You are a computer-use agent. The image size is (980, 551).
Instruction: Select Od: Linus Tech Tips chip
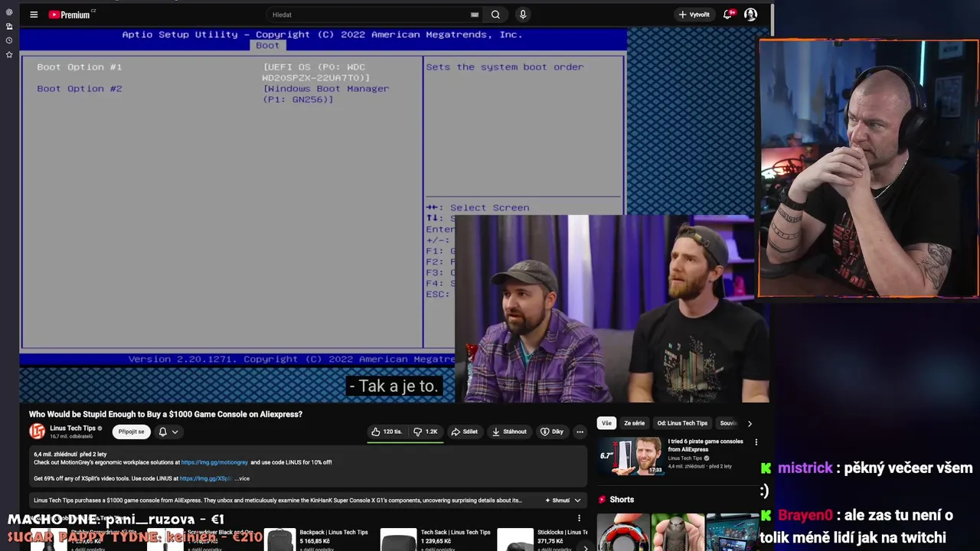pos(682,423)
